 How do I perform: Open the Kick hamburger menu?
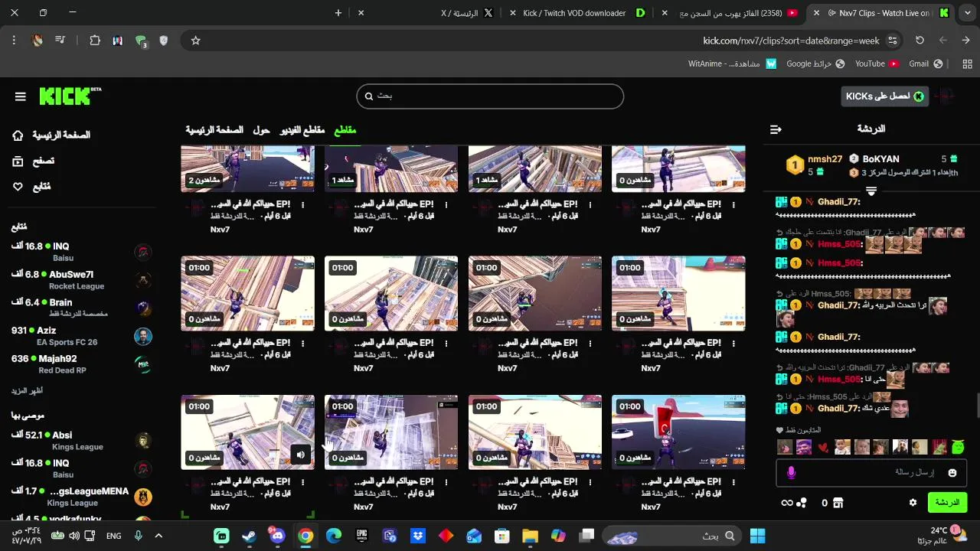point(21,96)
